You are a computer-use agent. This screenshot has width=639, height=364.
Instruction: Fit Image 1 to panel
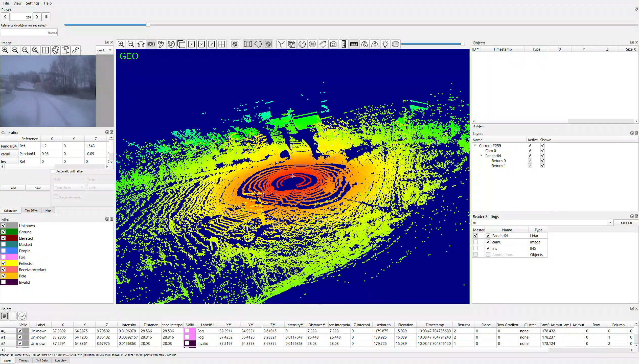point(35,50)
